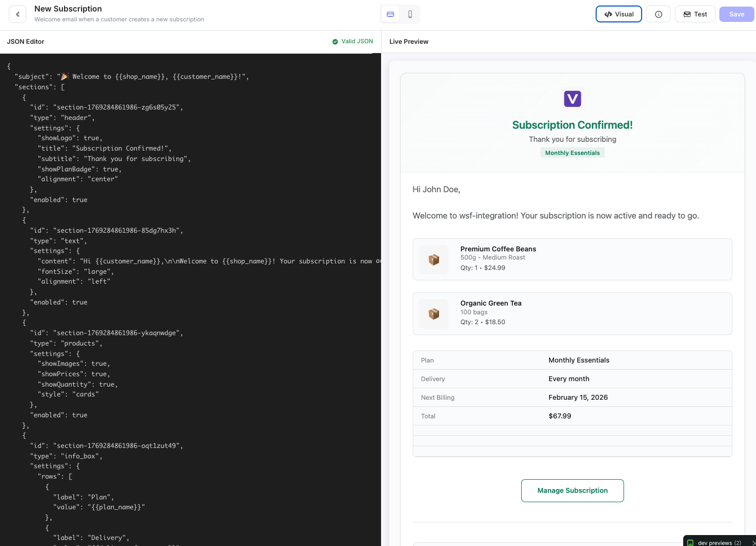The height and width of the screenshot is (546, 756).
Task: Click the "label": "Delivery" line
Action: click(x=91, y=538)
